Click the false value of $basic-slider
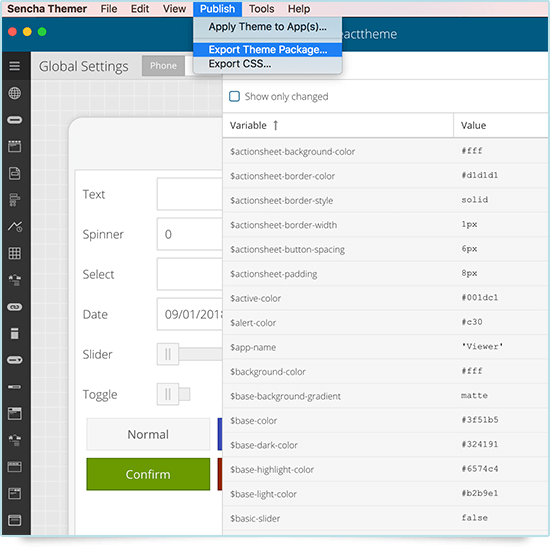 (475, 518)
